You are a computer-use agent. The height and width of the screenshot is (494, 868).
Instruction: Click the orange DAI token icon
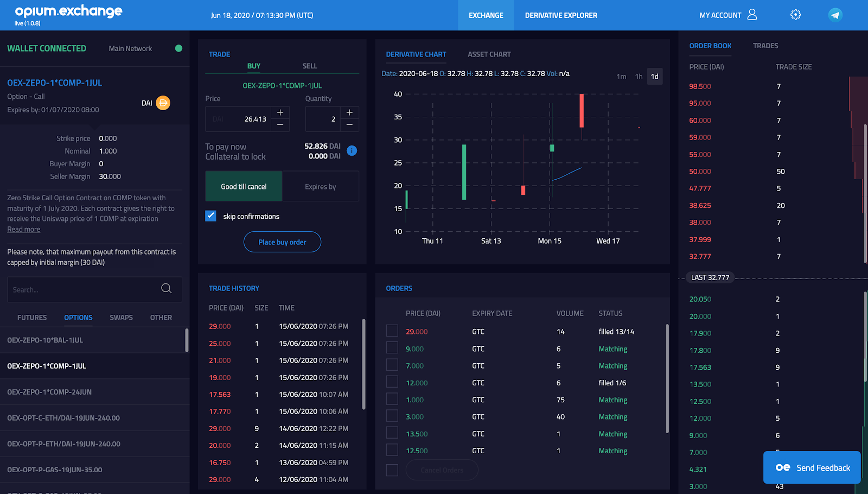pos(162,103)
